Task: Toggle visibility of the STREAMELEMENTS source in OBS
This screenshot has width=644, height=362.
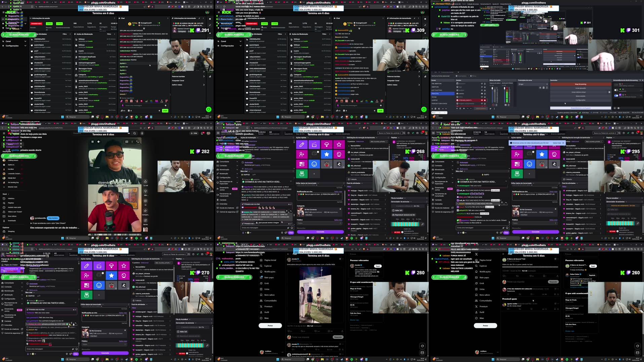Action: [x=482, y=100]
